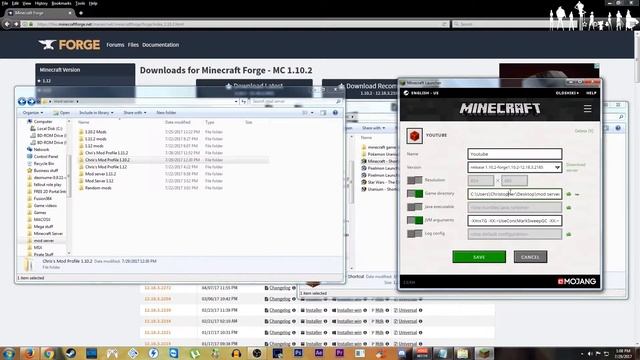Click New folder in Explorer toolbar
Viewport: 640px width, 360px height.
166,113
